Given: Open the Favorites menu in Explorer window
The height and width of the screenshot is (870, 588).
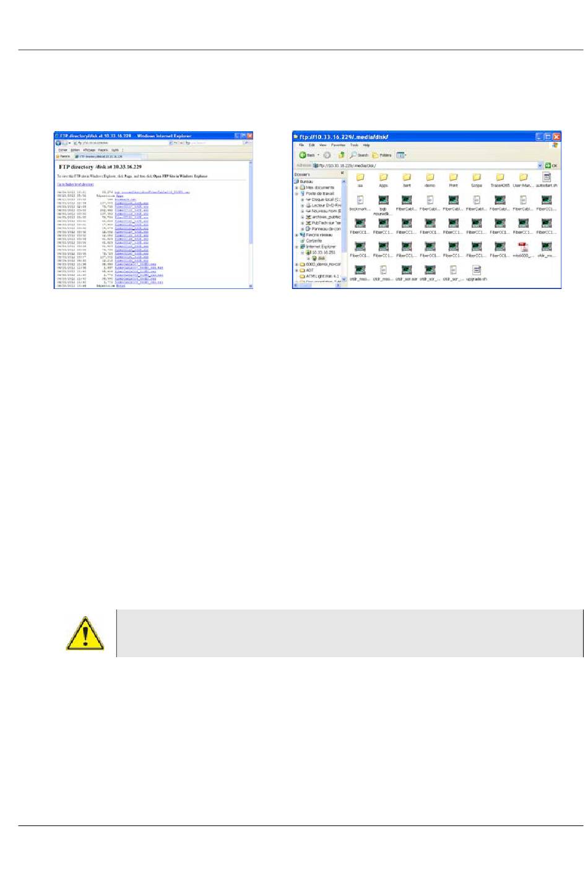Looking at the screenshot, I should [338, 145].
